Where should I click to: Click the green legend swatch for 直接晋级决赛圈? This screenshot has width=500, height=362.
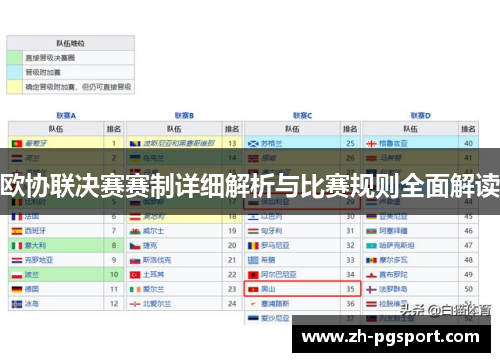click(x=15, y=58)
